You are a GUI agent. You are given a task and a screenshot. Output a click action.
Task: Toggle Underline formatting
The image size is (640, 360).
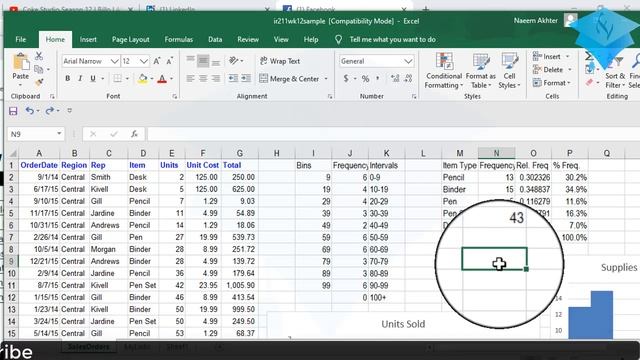click(93, 78)
